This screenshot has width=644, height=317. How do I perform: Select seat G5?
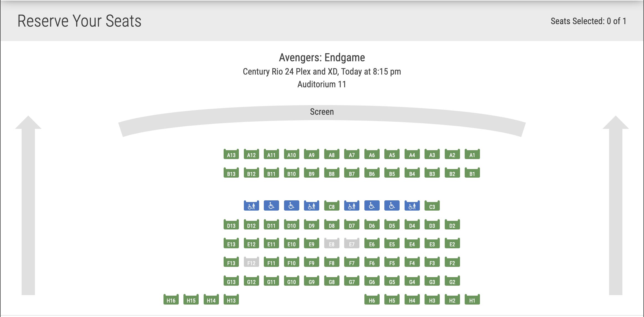point(392,281)
